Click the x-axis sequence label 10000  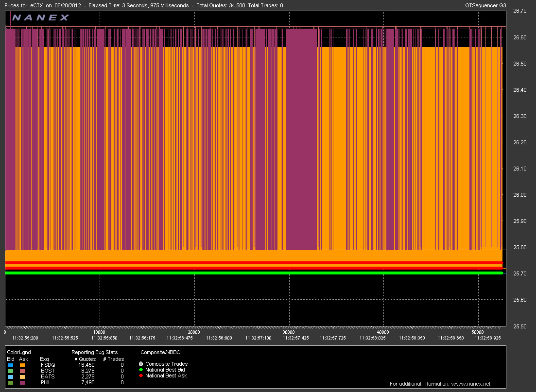pyautogui.click(x=100, y=332)
